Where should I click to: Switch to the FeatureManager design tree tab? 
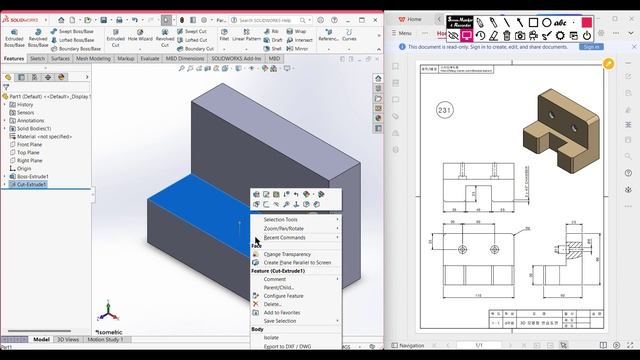(x=8, y=77)
